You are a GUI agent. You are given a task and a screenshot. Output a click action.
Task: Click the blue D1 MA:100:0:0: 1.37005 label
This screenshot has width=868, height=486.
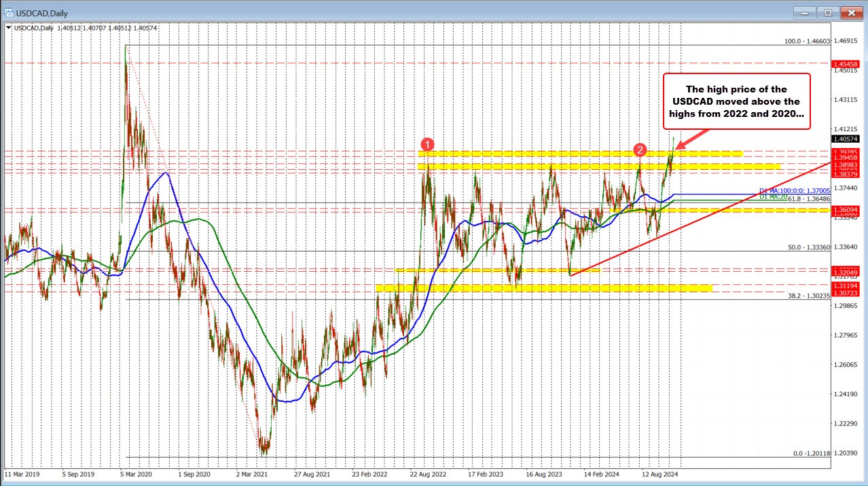[x=795, y=192]
